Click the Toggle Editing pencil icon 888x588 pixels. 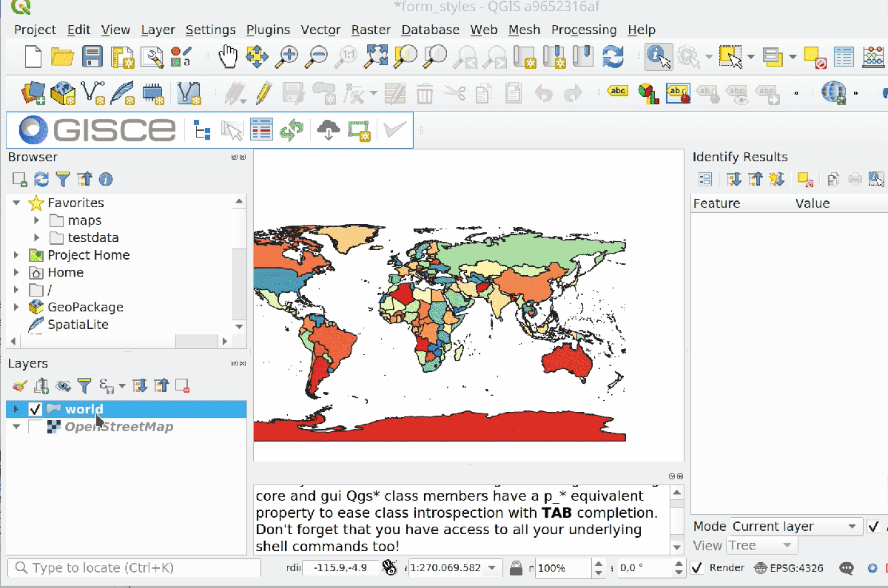tap(263, 93)
